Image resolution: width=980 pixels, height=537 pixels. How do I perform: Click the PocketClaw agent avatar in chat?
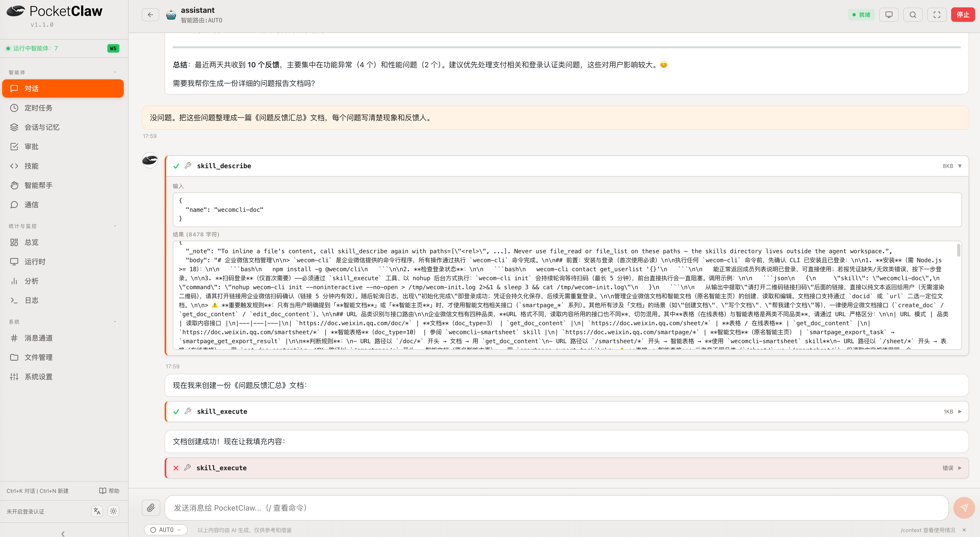150,160
